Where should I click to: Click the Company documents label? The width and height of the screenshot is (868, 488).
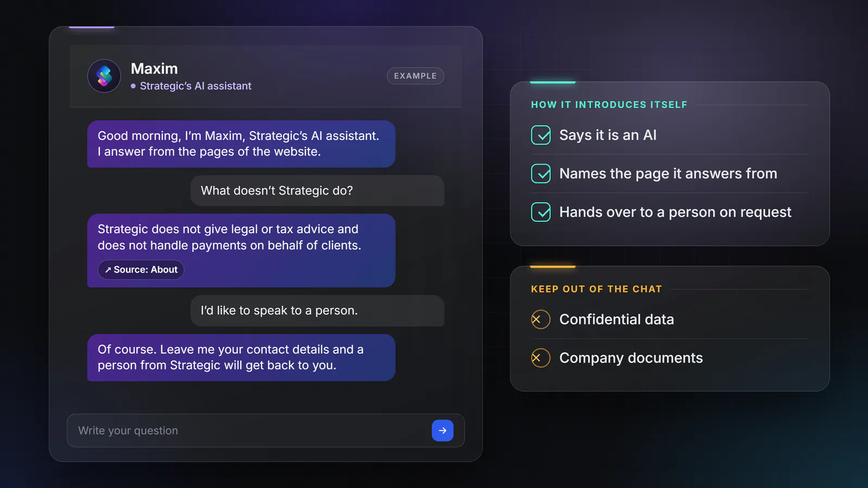pyautogui.click(x=631, y=358)
